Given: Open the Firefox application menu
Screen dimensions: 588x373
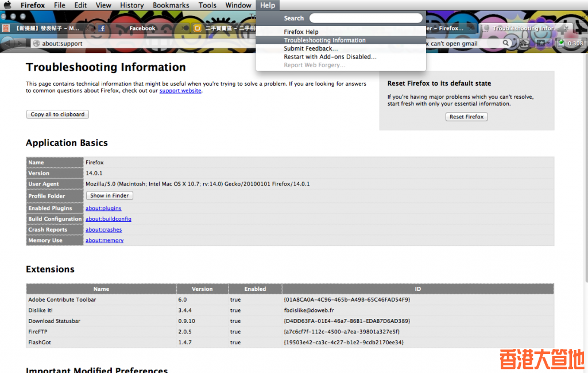Looking at the screenshot, I should tap(33, 5).
